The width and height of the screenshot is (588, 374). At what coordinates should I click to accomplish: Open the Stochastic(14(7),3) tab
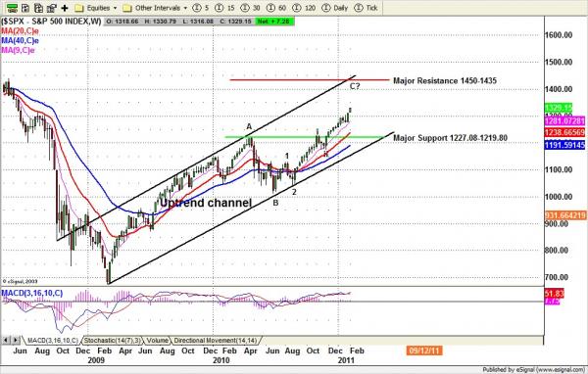(x=112, y=341)
